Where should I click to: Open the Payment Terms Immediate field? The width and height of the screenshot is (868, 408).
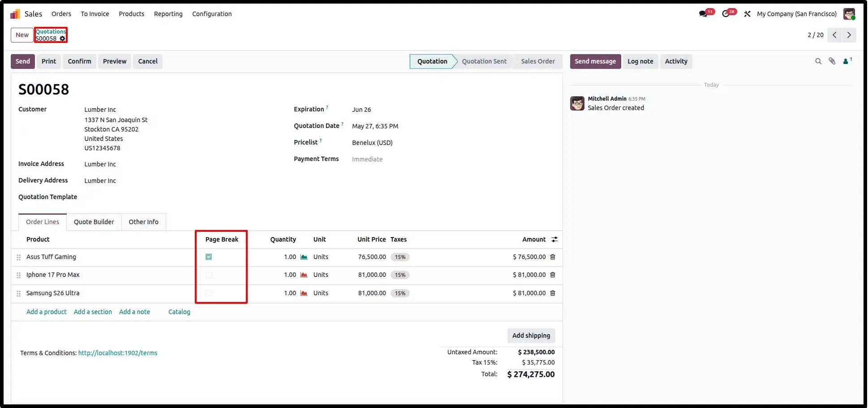pos(367,159)
